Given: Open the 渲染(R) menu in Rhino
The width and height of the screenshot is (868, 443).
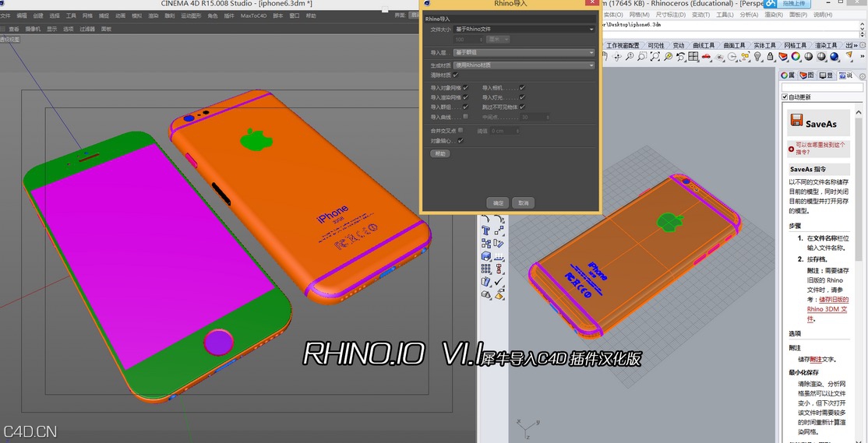Looking at the screenshot, I should [x=774, y=15].
